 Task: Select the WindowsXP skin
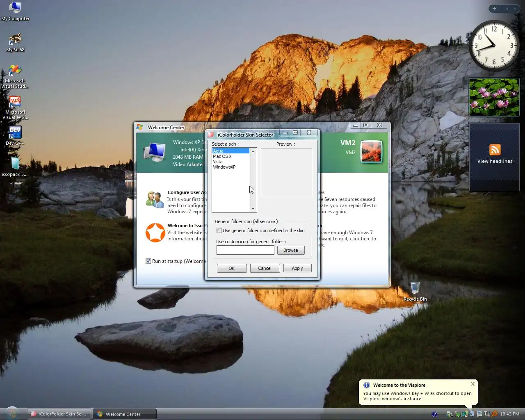[x=231, y=167]
